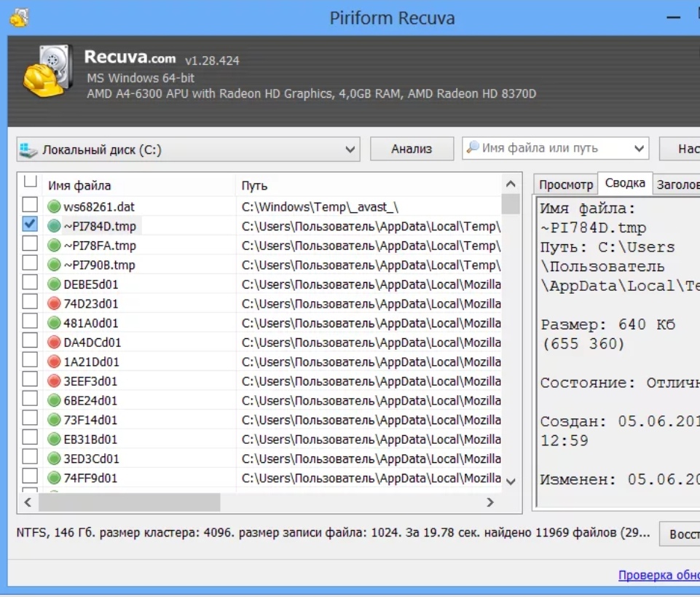Image resolution: width=700 pixels, height=597 pixels.
Task: Click the scroll-up arrow of the file list
Action: click(x=511, y=184)
